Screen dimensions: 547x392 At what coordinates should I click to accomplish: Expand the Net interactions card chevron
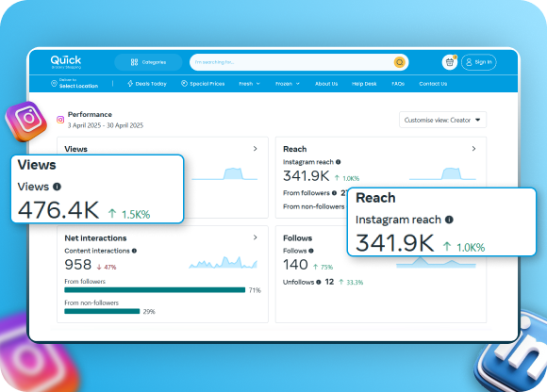255,237
